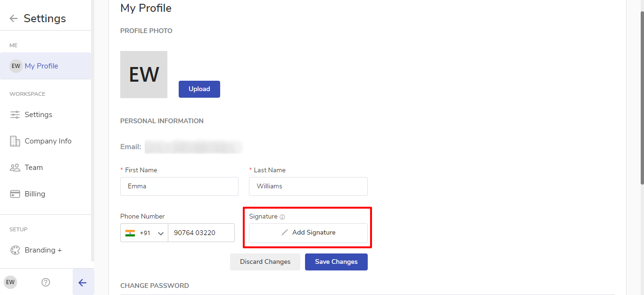Click the EW avatar at sidebar bottom

click(x=10, y=282)
